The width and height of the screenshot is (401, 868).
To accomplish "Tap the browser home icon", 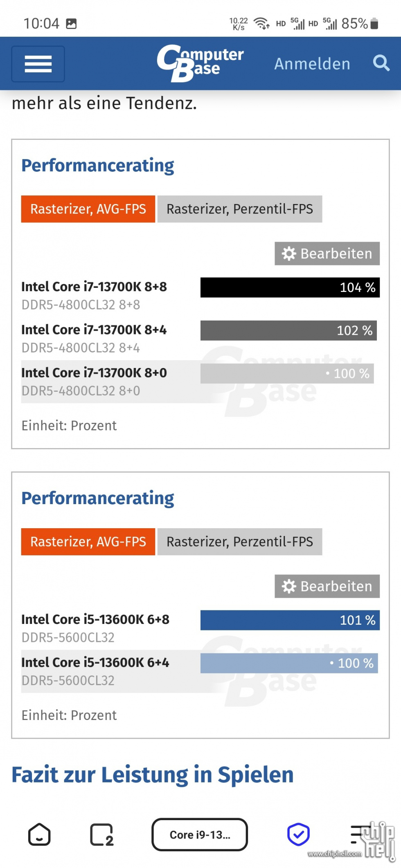I will click(x=39, y=834).
